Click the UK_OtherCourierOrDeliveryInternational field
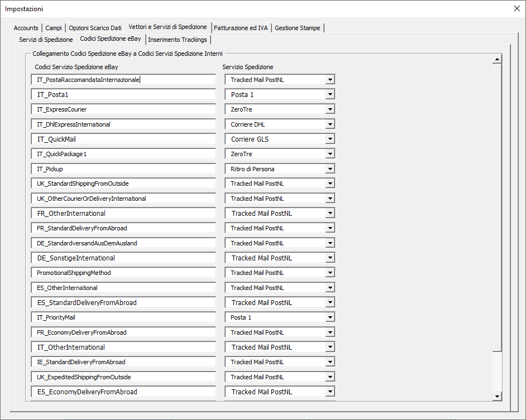 (x=123, y=199)
